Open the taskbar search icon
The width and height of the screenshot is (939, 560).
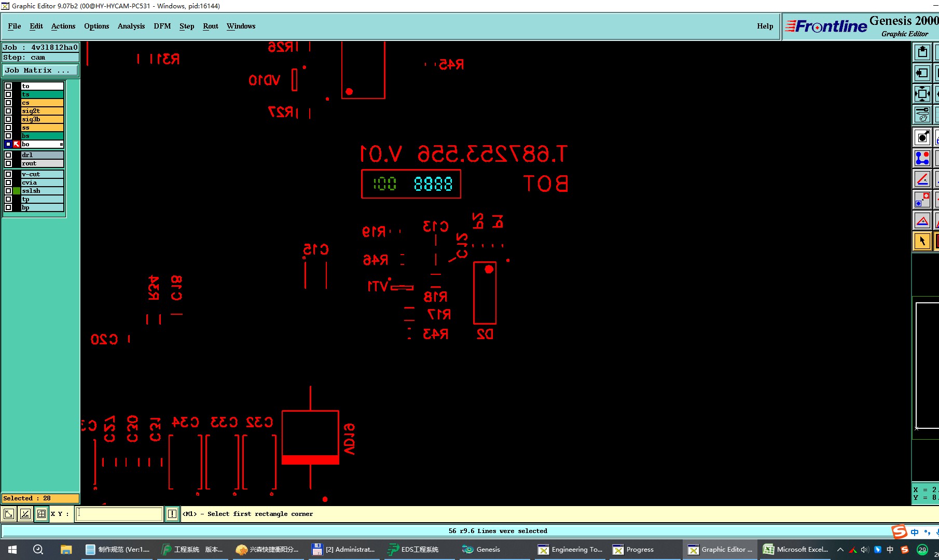click(x=38, y=550)
